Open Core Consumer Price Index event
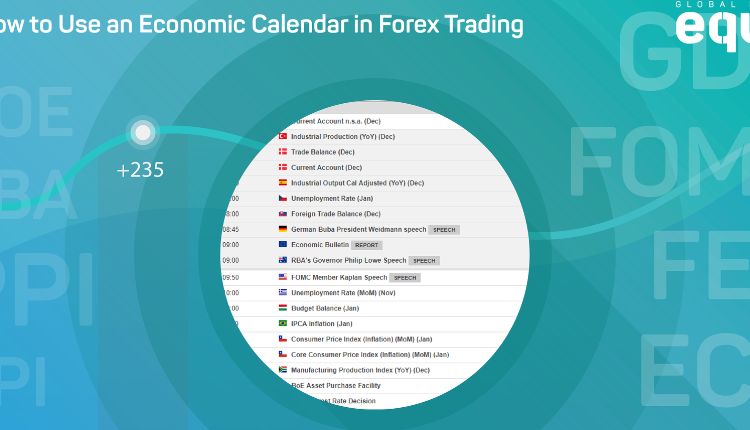Screen dimensions: 750x430 pos(370,354)
